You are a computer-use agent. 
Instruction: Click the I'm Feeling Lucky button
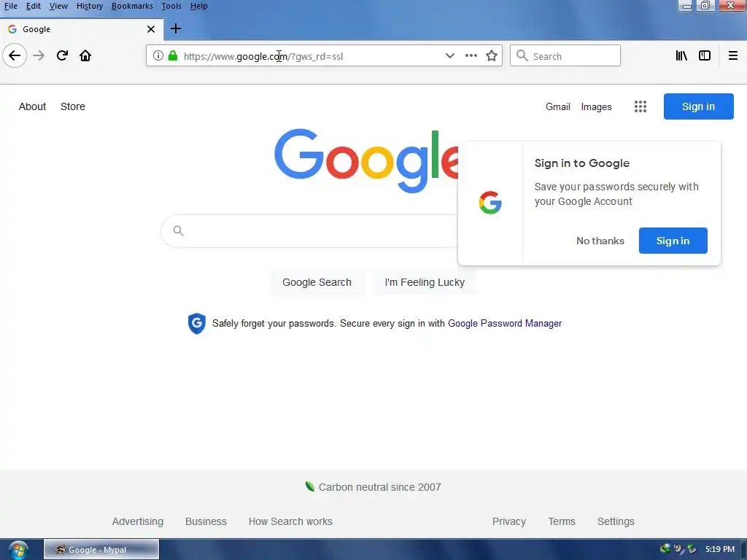pos(425,282)
